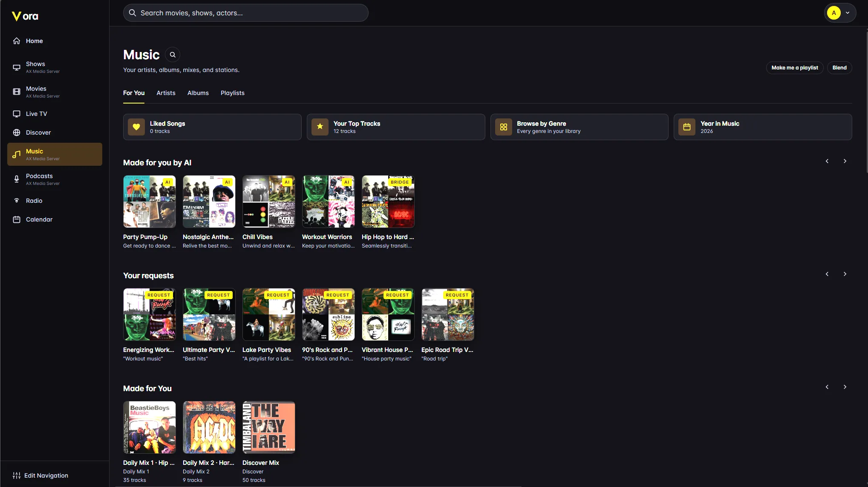Open Live TV in the sidebar
This screenshot has width=868, height=487.
click(55, 114)
